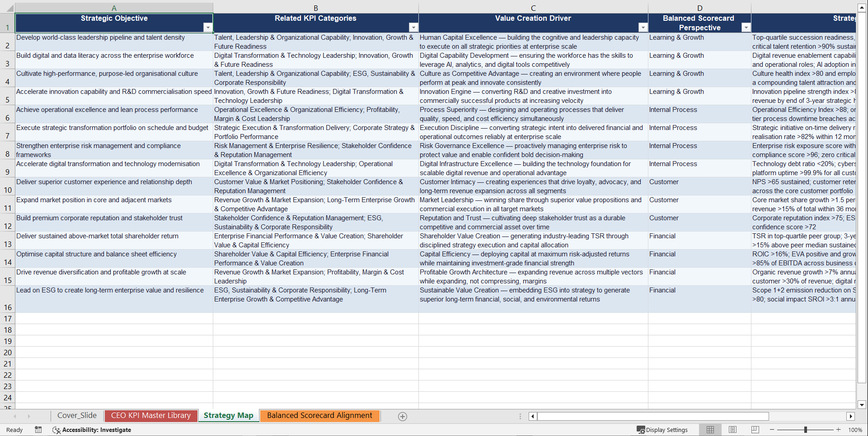Open the Value Creation Driver filter dropdown
This screenshot has width=868, height=436.
pos(643,28)
